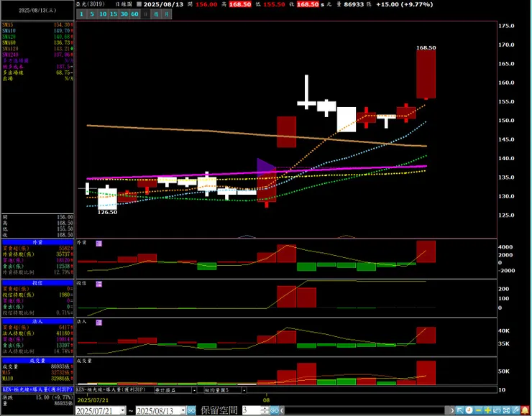Image resolution: width=532 pixels, height=416 pixels.
Task: Open the start date 2025/07/21 dropdown
Action: 123,410
